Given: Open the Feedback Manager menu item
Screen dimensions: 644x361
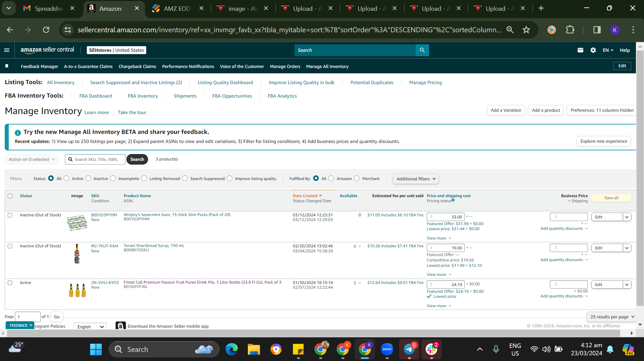Looking at the screenshot, I should coord(39,66).
